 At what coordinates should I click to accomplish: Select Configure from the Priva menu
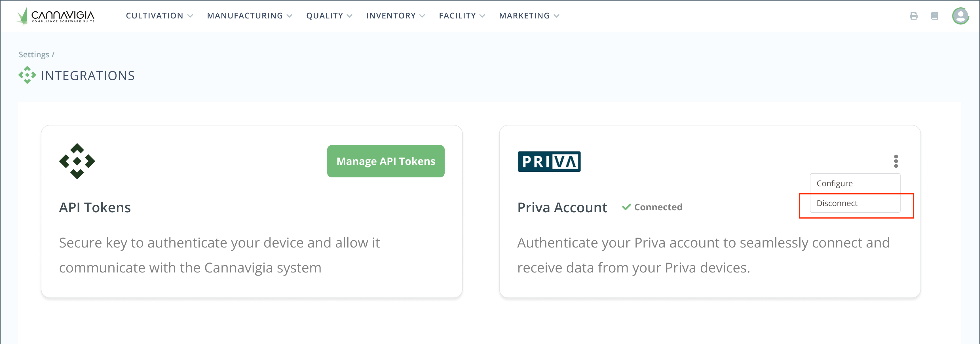[835, 183]
